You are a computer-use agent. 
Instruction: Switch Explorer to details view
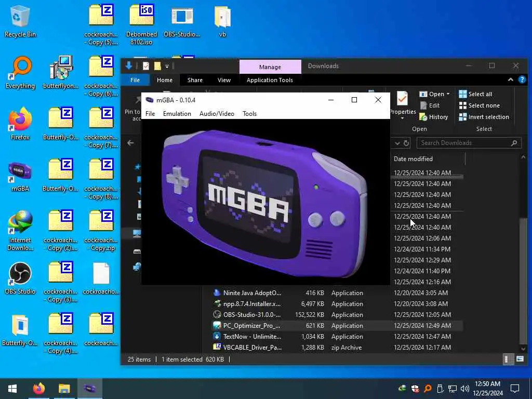[507, 359]
